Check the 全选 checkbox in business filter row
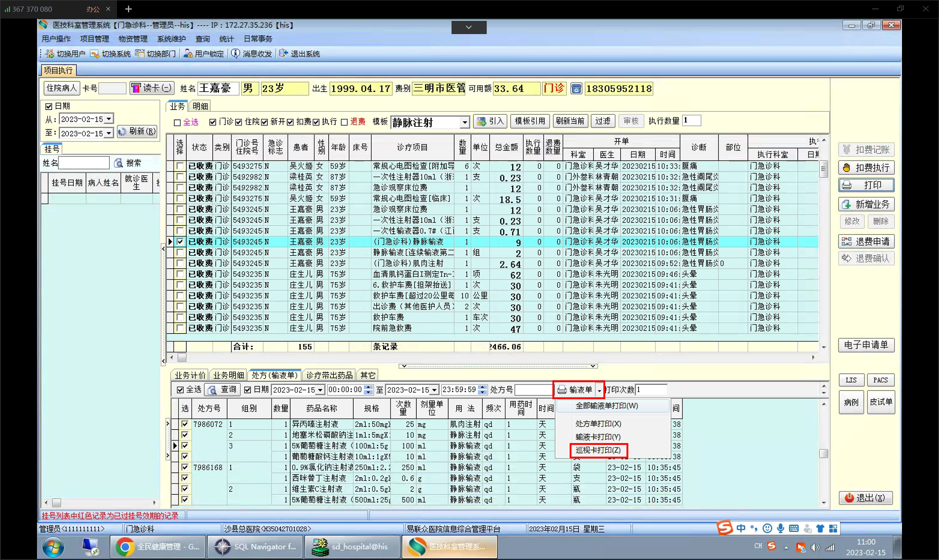 click(x=178, y=122)
